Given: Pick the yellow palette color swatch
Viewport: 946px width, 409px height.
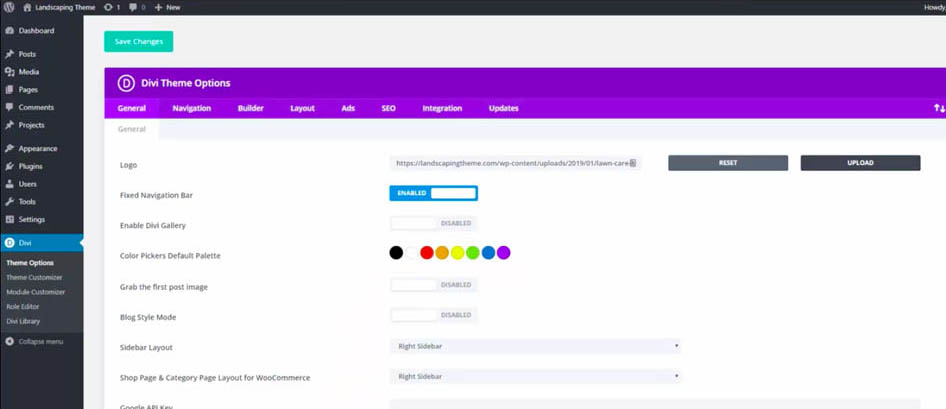Looking at the screenshot, I should tap(457, 253).
